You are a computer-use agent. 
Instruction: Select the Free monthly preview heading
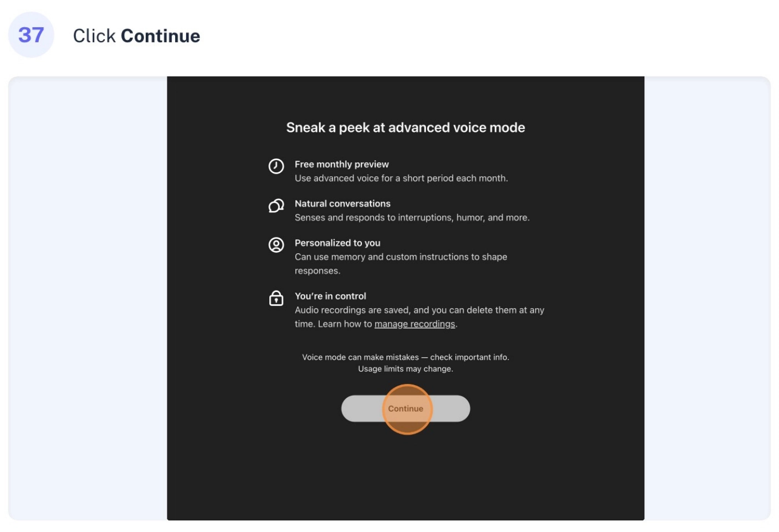(x=342, y=164)
